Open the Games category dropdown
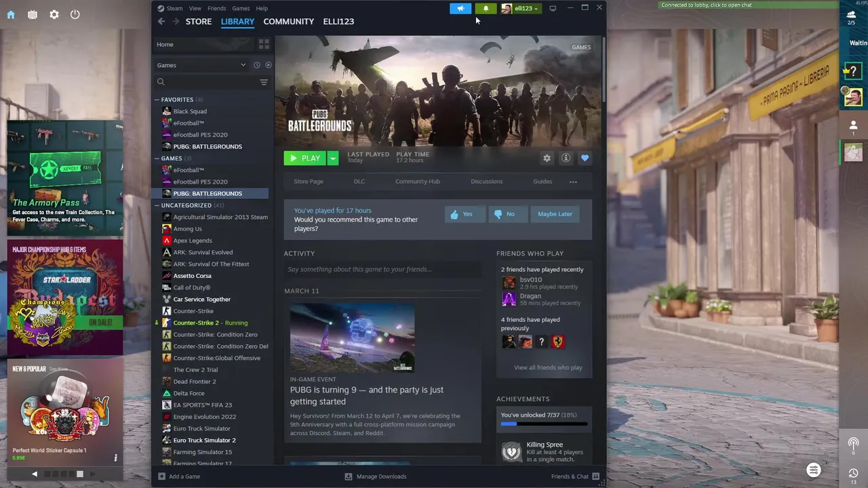The height and width of the screenshot is (488, 868). coord(201,65)
